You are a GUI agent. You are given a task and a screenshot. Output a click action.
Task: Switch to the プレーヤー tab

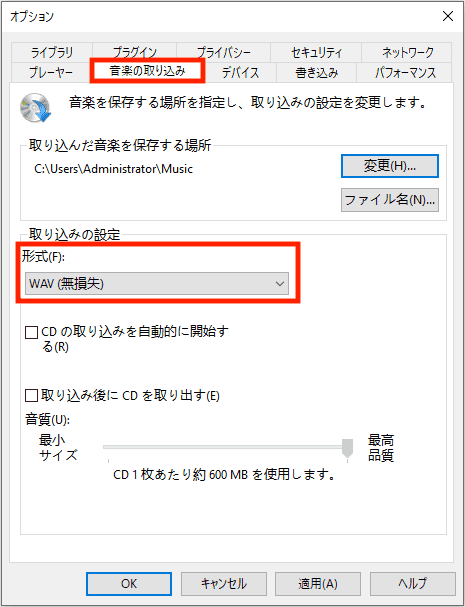(x=51, y=72)
